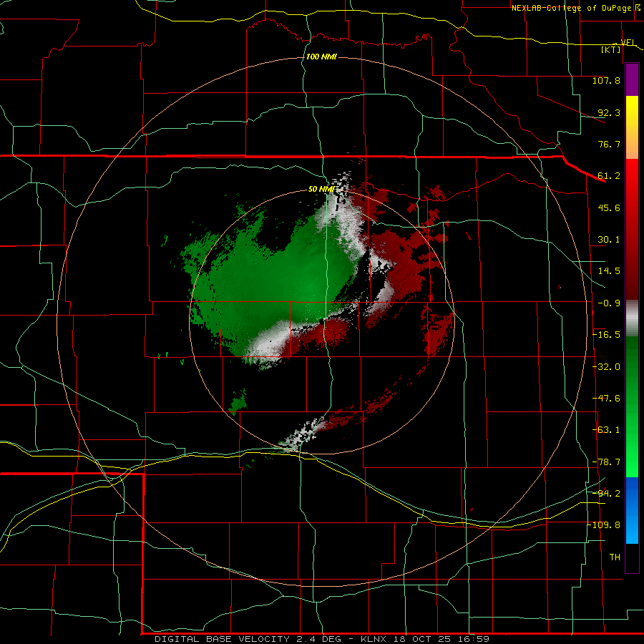Screen dimensions: 644x644
Task: Click the TH label on the scale
Action: coord(615,557)
